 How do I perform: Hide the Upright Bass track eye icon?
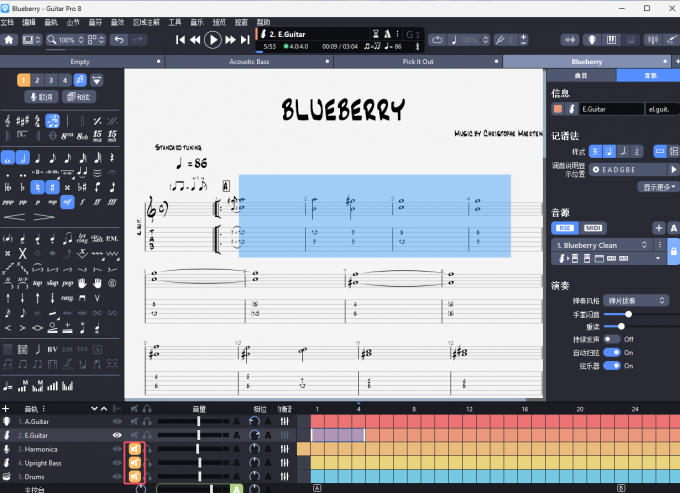point(117,463)
